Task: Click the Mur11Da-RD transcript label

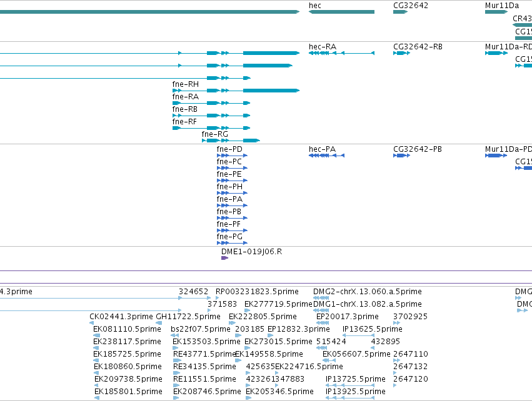Action: click(508, 47)
